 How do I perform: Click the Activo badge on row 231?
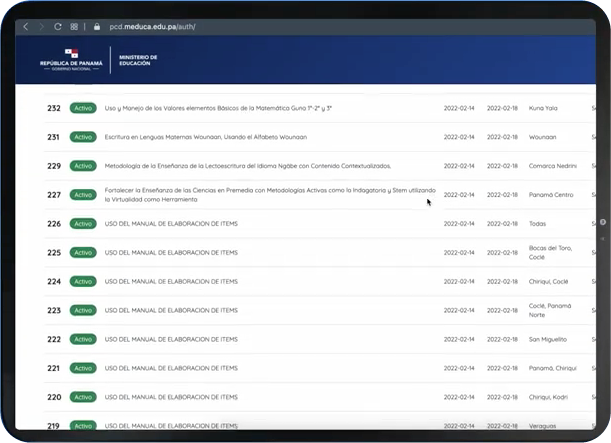tap(83, 137)
